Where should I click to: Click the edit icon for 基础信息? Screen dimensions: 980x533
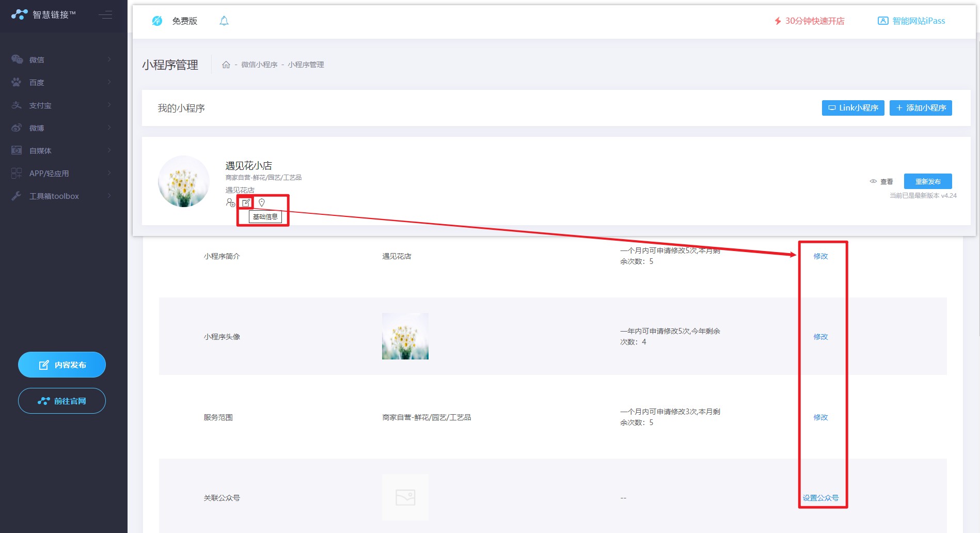point(246,202)
